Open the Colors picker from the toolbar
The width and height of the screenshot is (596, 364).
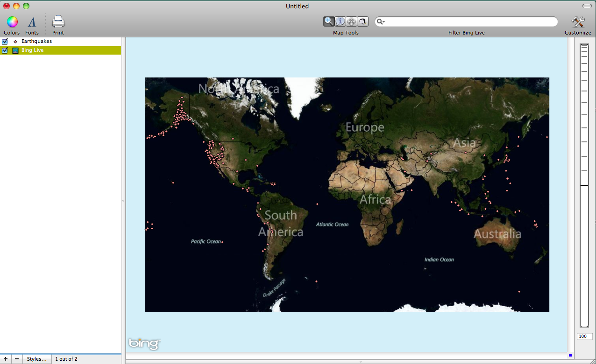[12, 22]
